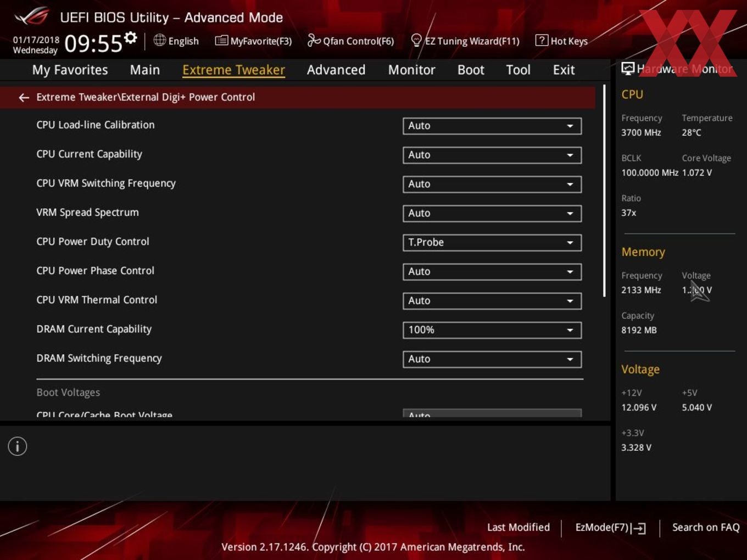Screen dimensions: 747x560
Task: Click the globe language icon
Action: pyautogui.click(x=159, y=40)
